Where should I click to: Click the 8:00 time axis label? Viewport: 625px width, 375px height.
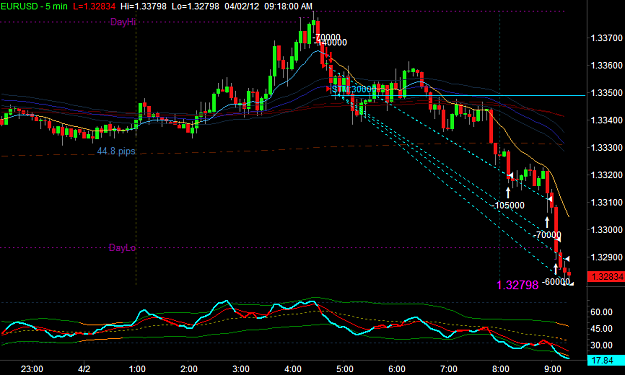[501, 369]
